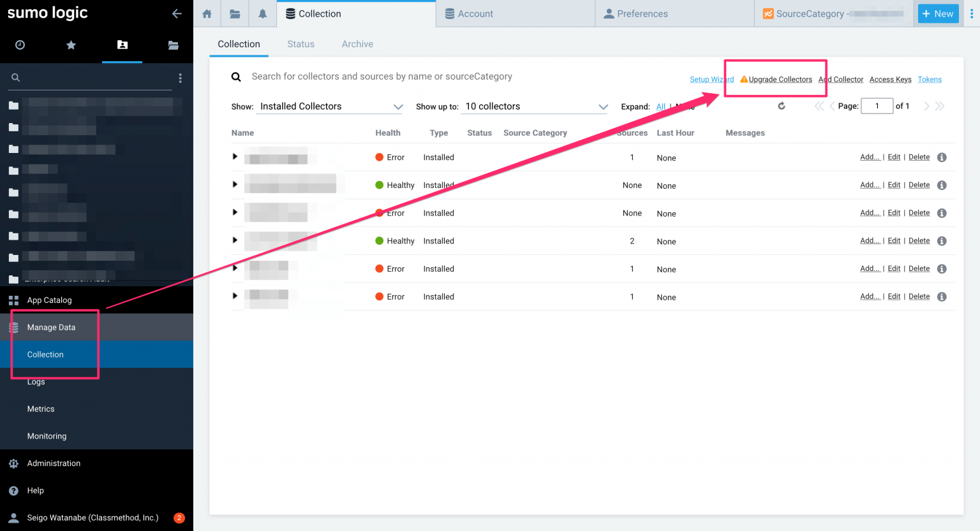The width and height of the screenshot is (980, 531).
Task: Click info icon on first collector row
Action: pos(942,157)
